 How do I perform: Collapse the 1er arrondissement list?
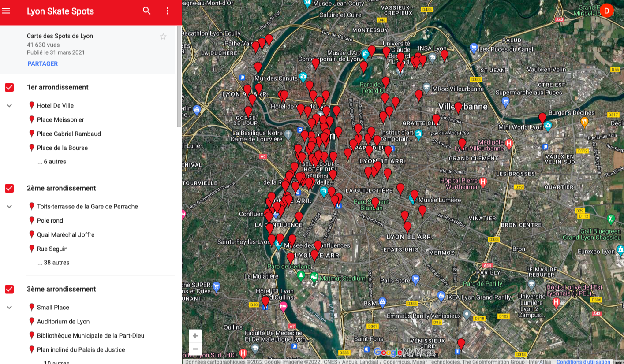pyautogui.click(x=9, y=106)
